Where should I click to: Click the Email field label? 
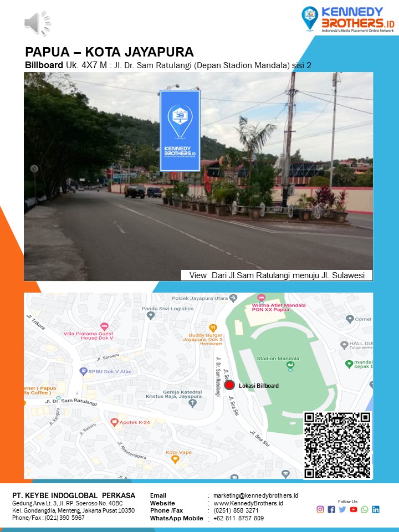coord(158,495)
